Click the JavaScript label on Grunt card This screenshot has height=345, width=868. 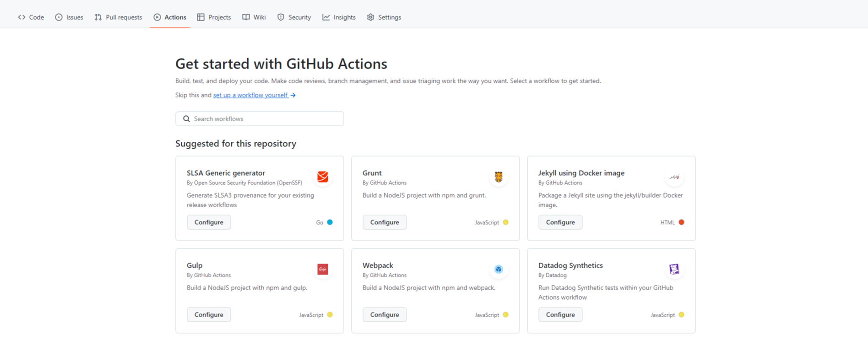tap(487, 222)
